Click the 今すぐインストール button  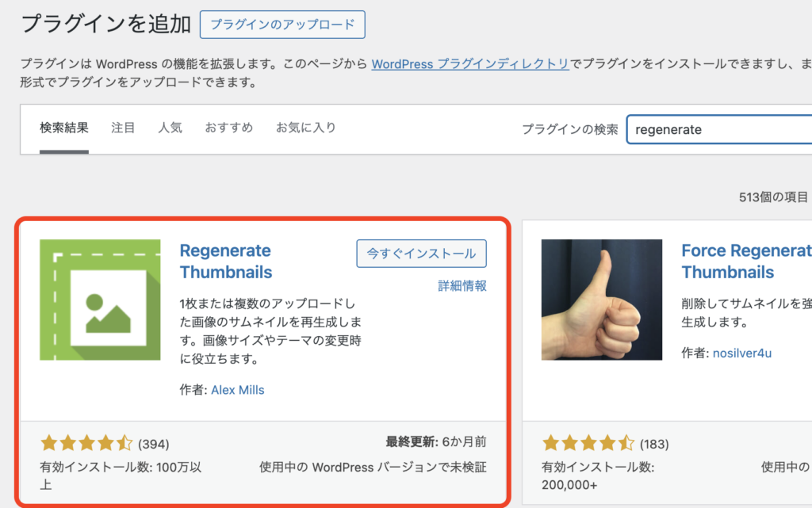click(x=421, y=254)
